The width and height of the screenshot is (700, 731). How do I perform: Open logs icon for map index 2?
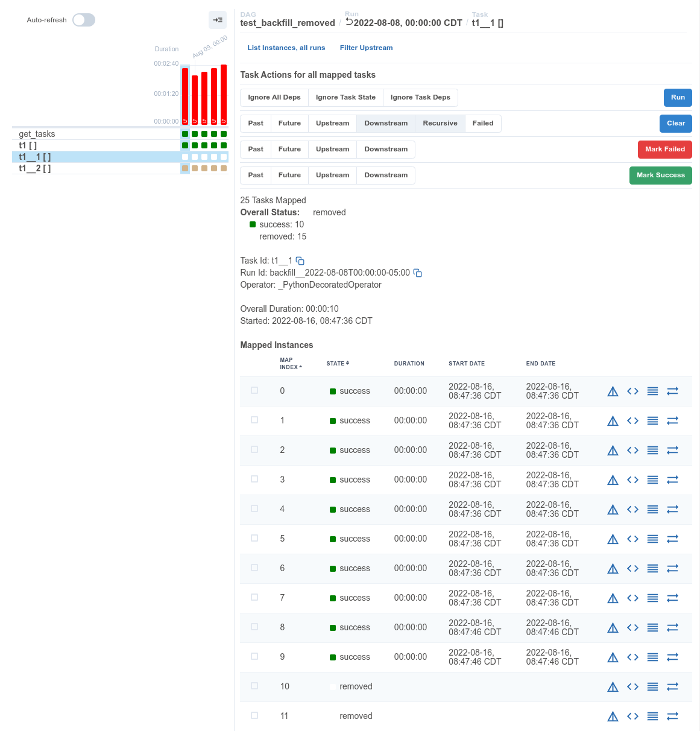click(652, 450)
